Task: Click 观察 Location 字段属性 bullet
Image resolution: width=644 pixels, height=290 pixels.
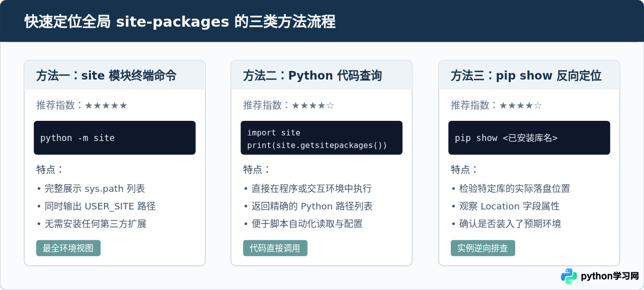Action: [506, 206]
